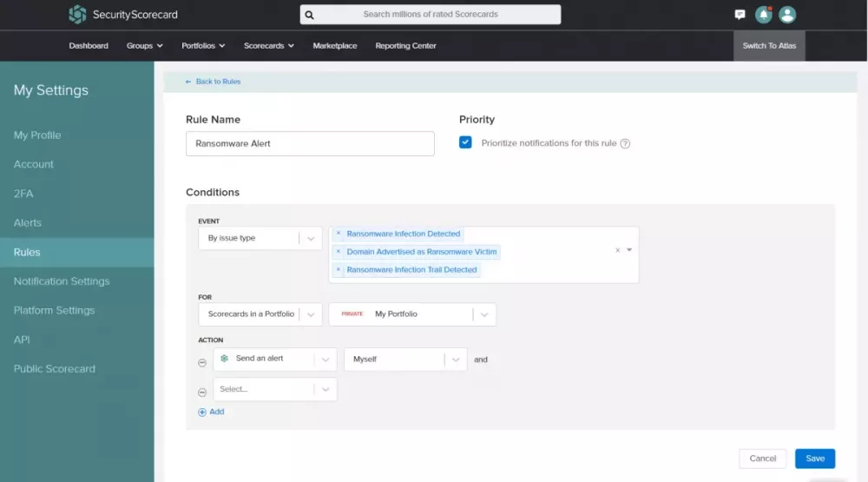Click the SecurityScorecard icon in Send an alert
The image size is (868, 482).
click(224, 359)
